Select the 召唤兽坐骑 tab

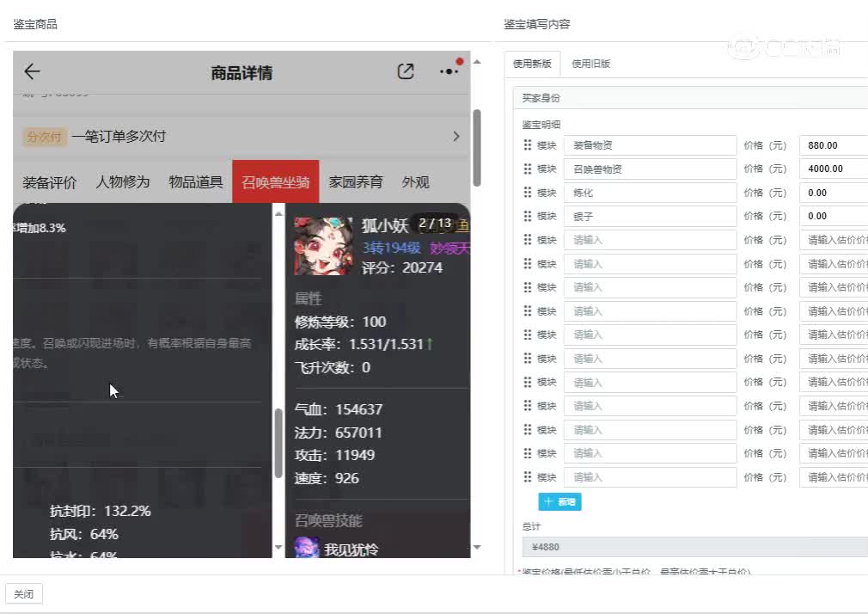click(x=276, y=181)
